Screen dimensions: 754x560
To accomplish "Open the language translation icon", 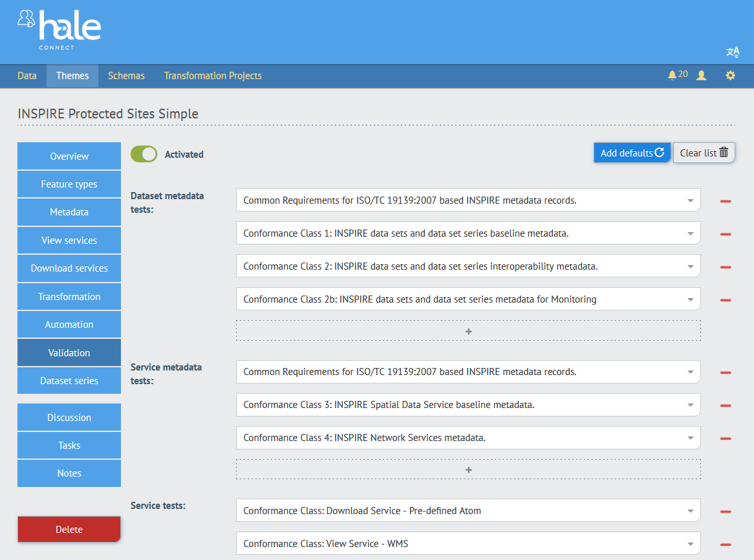I will click(733, 52).
